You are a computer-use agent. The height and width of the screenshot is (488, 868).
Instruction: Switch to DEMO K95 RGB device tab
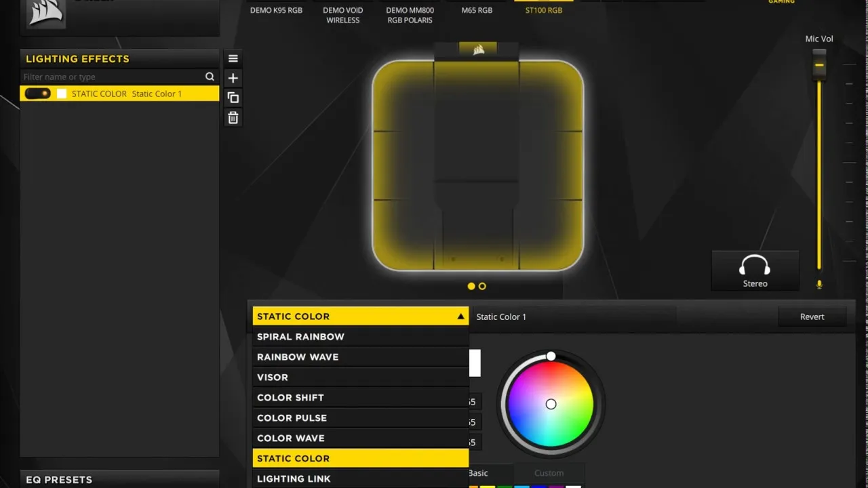pyautogui.click(x=276, y=10)
